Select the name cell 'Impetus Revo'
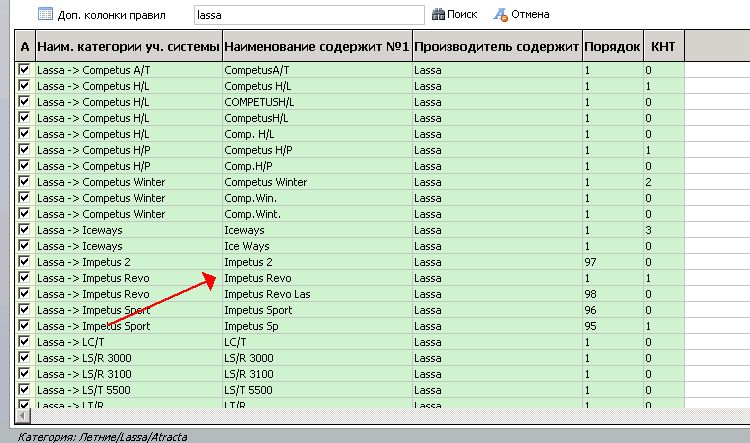750x443 pixels. click(317, 278)
